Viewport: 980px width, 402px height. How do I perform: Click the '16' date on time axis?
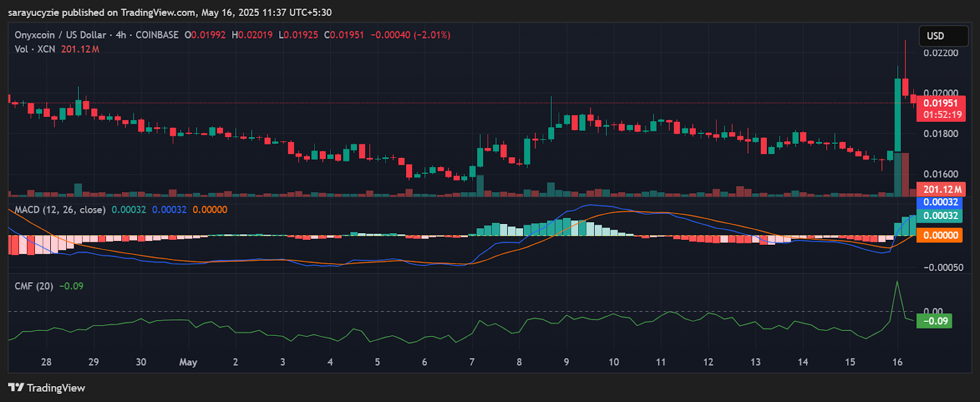[x=897, y=362]
